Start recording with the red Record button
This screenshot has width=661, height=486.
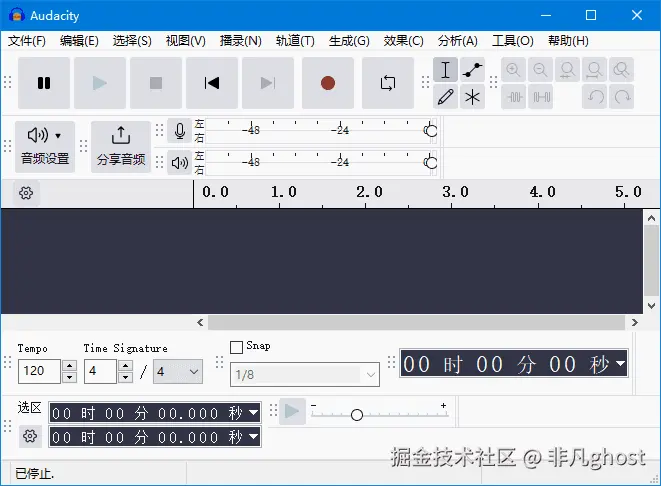coord(328,83)
